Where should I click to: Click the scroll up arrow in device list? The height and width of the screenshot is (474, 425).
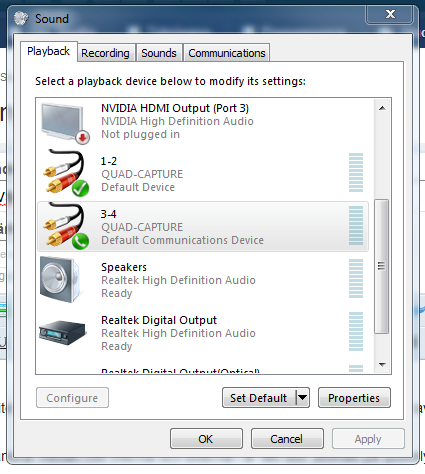(x=382, y=108)
